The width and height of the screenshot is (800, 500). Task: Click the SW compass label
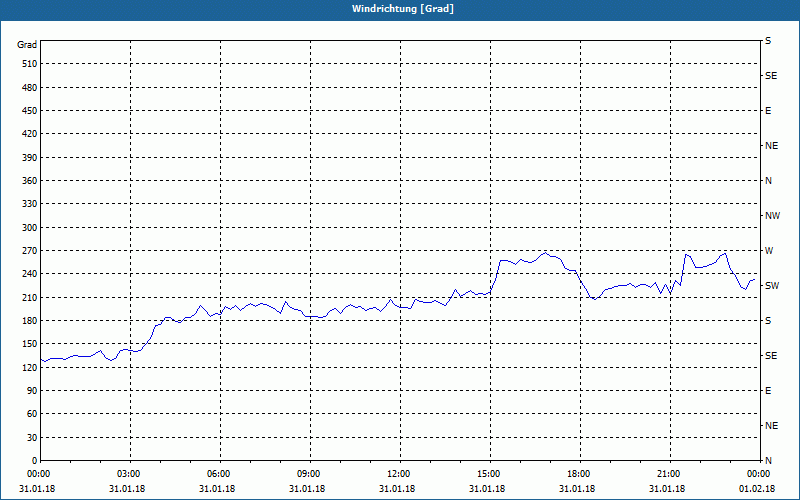tap(772, 286)
